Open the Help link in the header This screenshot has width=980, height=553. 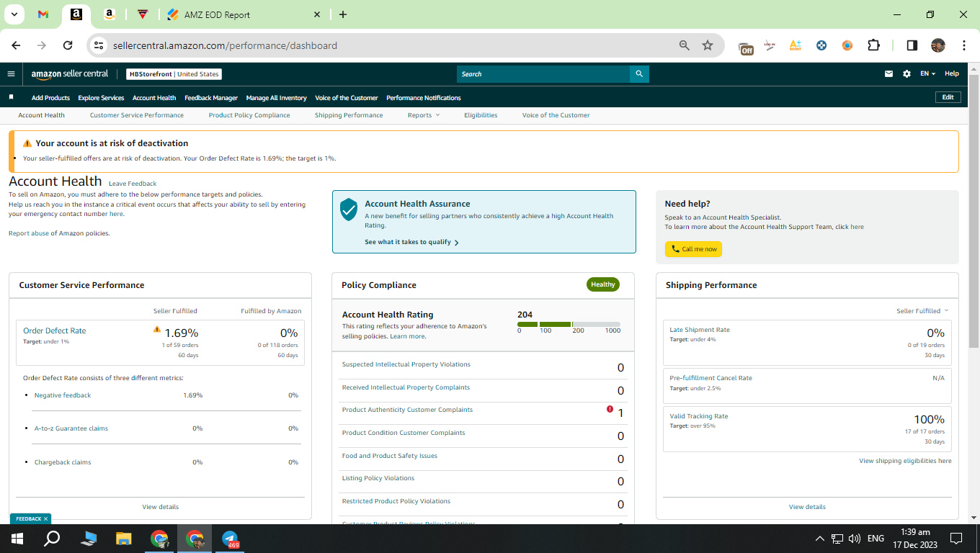(952, 73)
